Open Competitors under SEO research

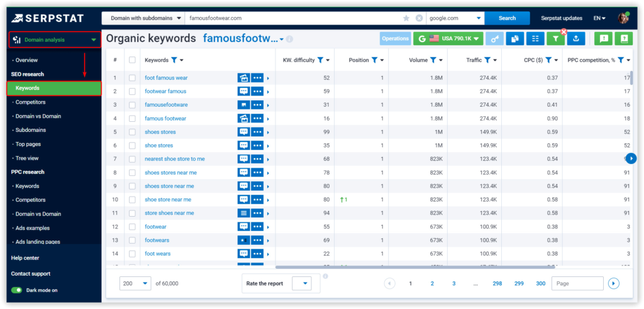[x=30, y=102]
